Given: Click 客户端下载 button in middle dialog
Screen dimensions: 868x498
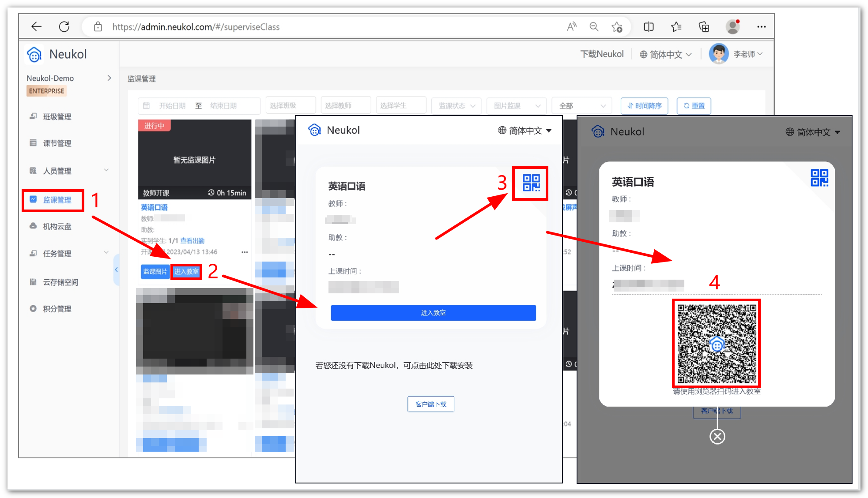Looking at the screenshot, I should [x=431, y=404].
